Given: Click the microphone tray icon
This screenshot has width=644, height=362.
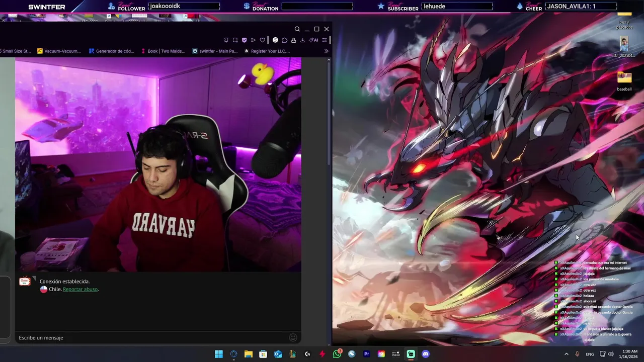Looking at the screenshot, I should [x=577, y=354].
